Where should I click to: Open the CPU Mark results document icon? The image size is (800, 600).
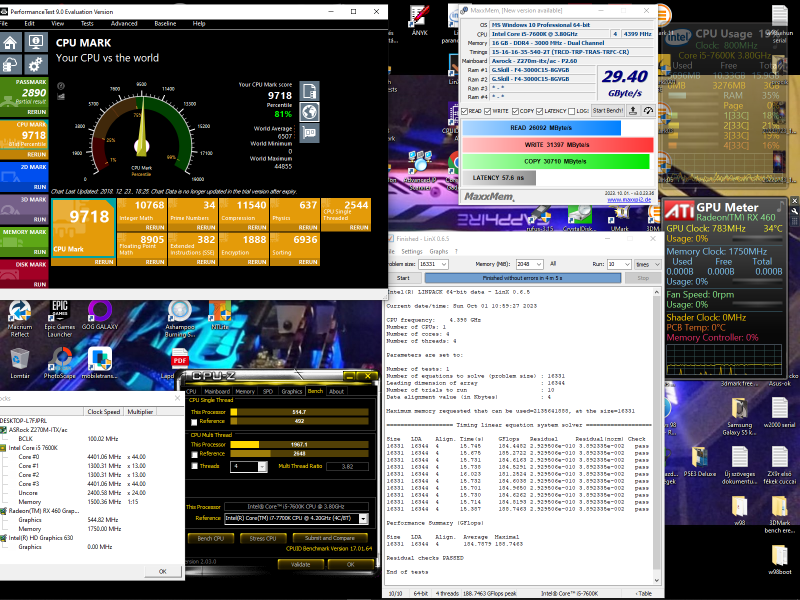309,91
